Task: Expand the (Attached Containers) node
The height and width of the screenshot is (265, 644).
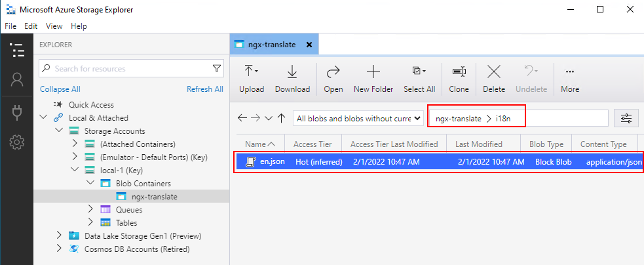Action: point(75,144)
